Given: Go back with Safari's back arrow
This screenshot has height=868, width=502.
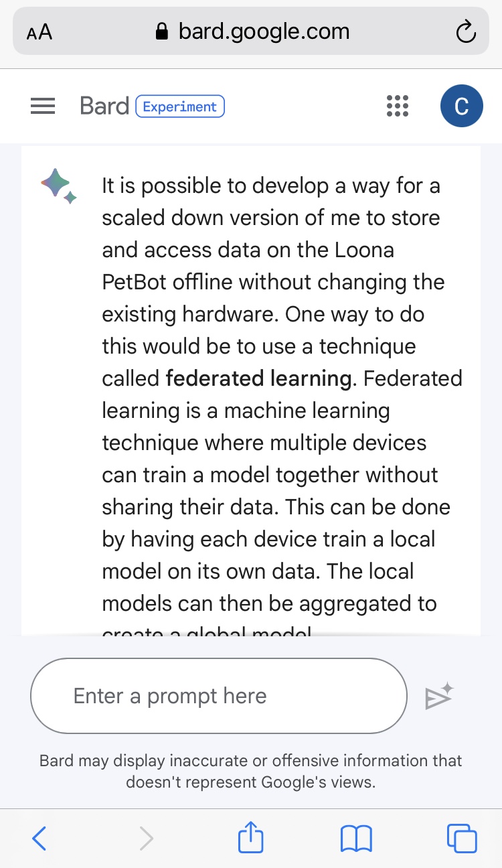Looking at the screenshot, I should [x=39, y=839].
